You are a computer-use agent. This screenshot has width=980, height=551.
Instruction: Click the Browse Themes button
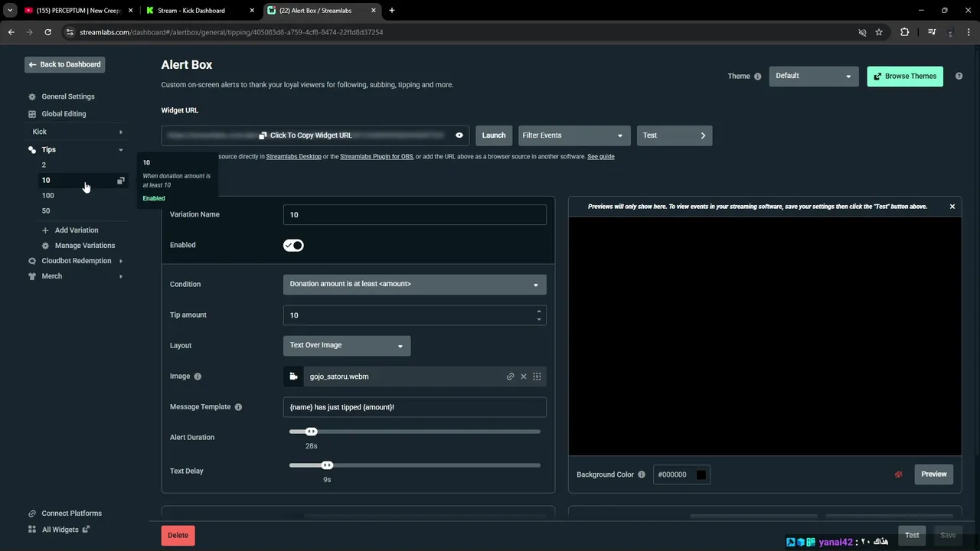pos(905,77)
